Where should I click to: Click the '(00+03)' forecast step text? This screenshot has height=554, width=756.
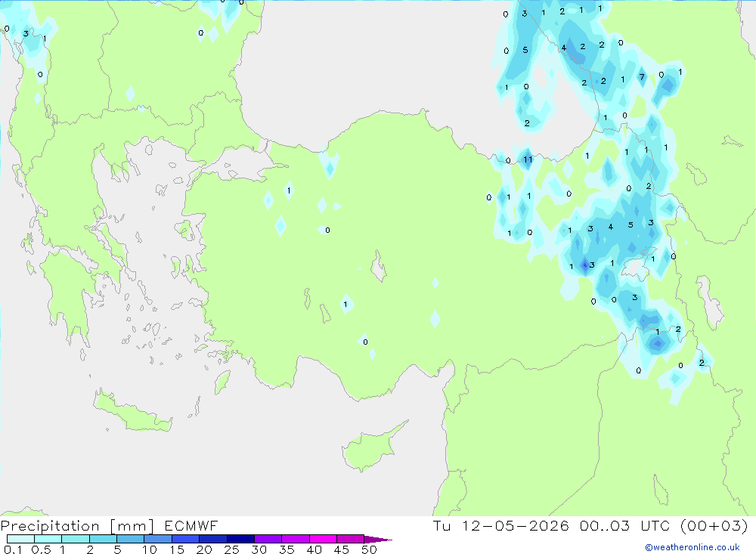(714, 525)
